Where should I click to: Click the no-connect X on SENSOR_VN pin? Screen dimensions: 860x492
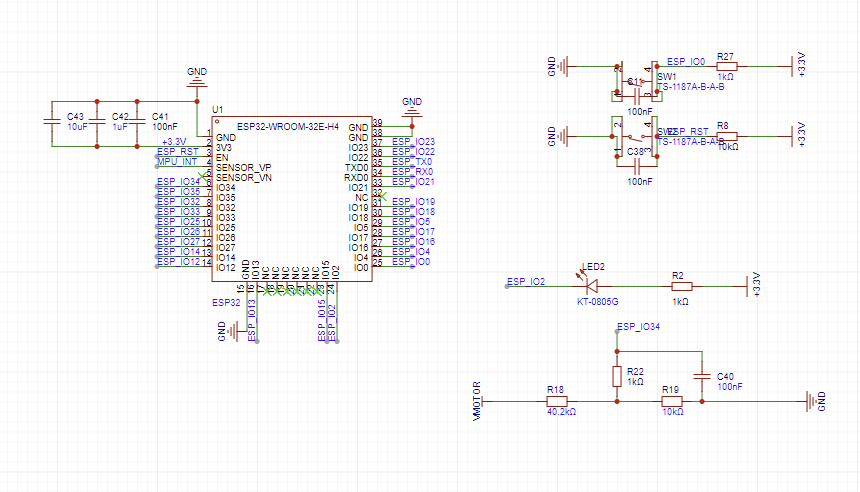coord(203,176)
